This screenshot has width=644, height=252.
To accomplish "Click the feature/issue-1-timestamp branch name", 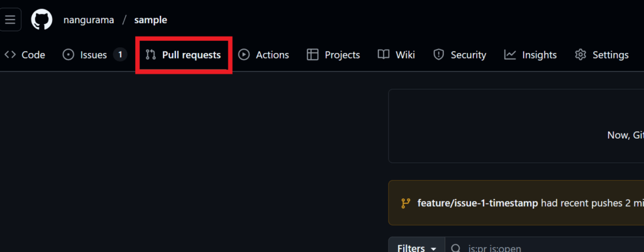I will point(478,203).
